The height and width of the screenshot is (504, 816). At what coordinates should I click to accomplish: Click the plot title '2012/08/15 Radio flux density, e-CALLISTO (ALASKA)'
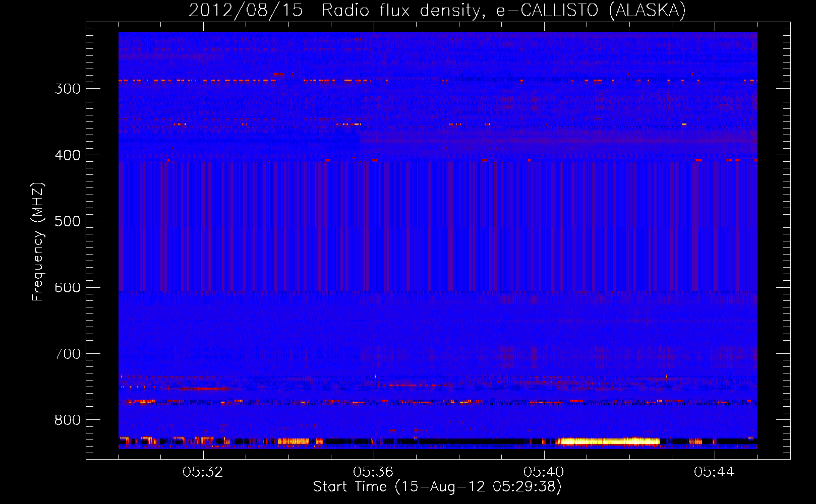tap(437, 10)
